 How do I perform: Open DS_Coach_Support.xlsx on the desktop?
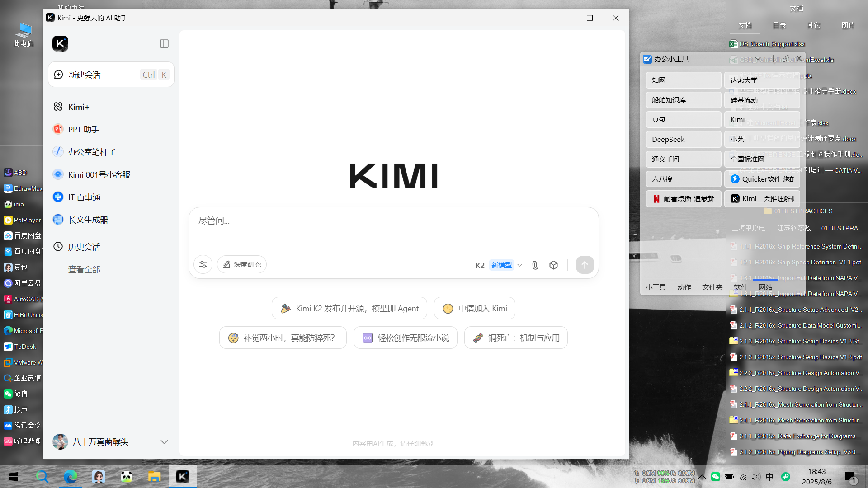click(768, 44)
